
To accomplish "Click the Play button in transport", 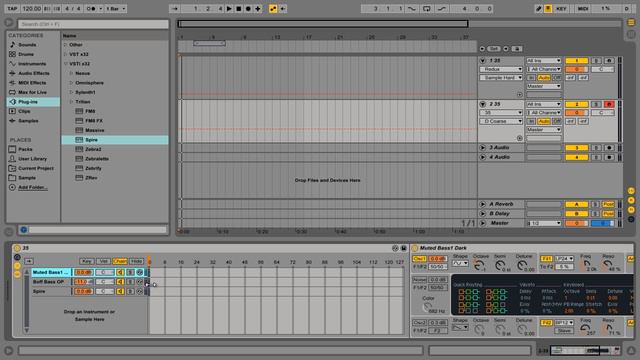I will (229, 9).
